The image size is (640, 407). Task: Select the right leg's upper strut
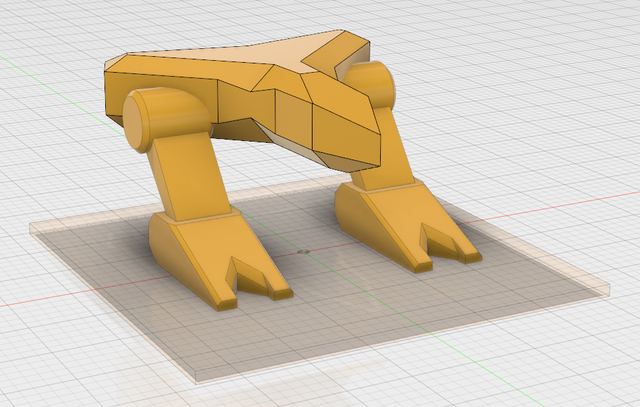coord(386,151)
